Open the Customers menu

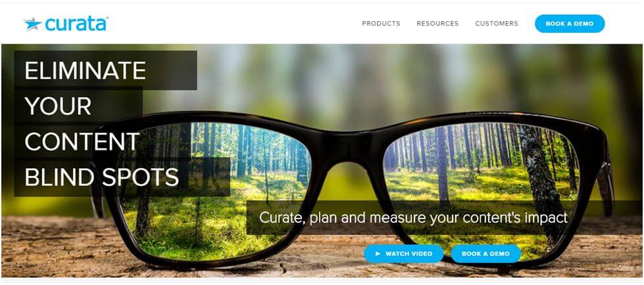coord(497,24)
